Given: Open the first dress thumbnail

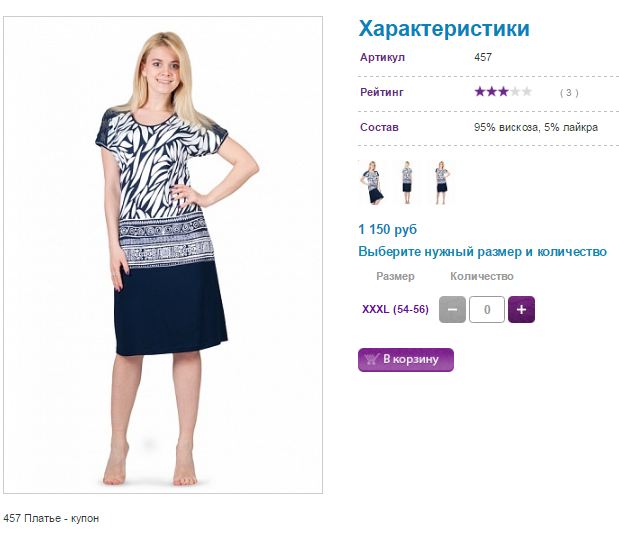Looking at the screenshot, I should (x=371, y=182).
